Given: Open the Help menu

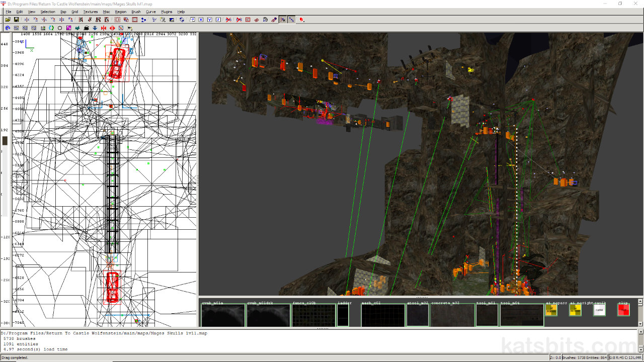Looking at the screenshot, I should pos(181,12).
